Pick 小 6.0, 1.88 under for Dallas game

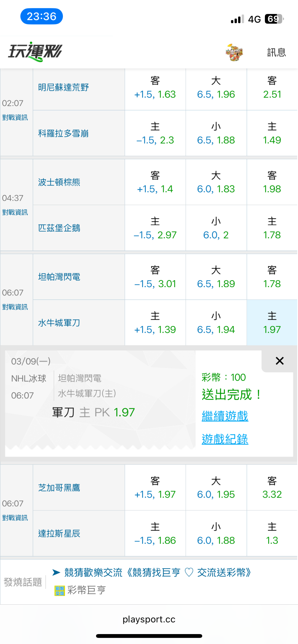pos(216,533)
